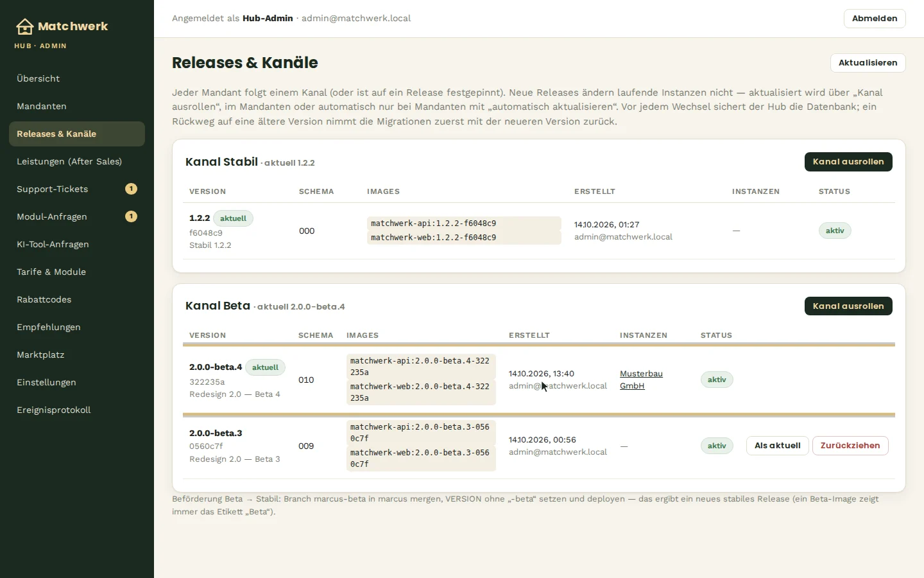The height and width of the screenshot is (578, 924).
Task: Click the Modul-Anfragen count badge
Action: click(x=131, y=216)
